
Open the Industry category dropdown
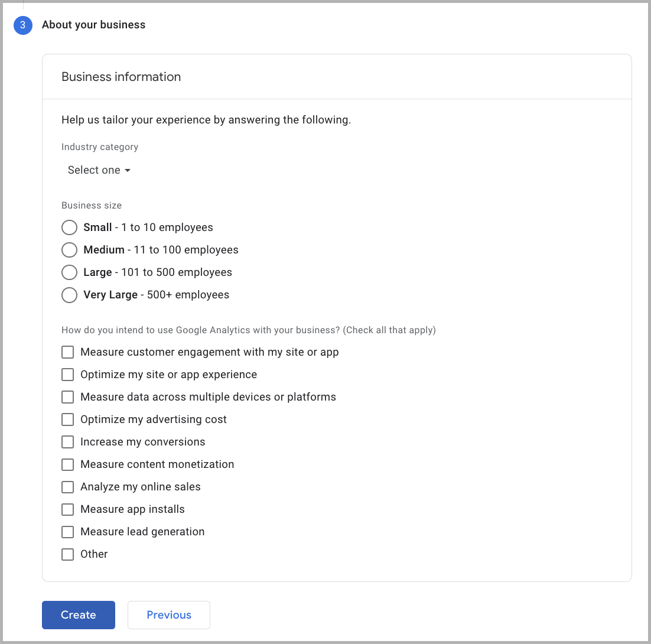99,170
